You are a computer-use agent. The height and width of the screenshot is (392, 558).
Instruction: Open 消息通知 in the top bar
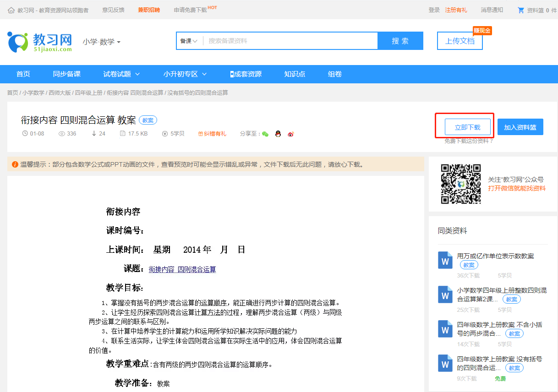tap(492, 10)
